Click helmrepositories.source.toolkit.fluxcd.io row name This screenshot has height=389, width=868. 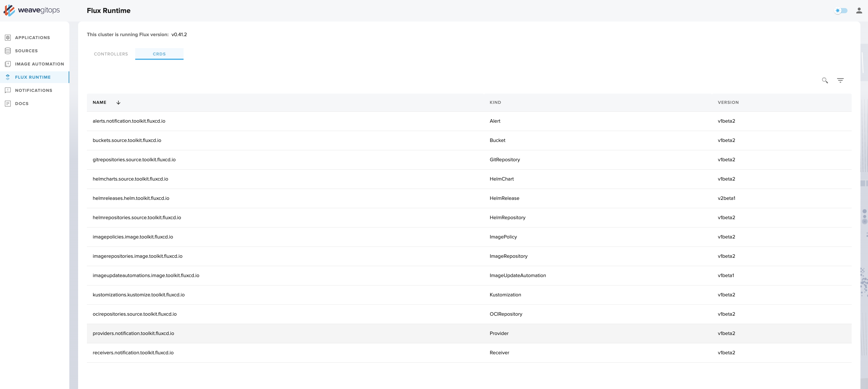(x=137, y=217)
